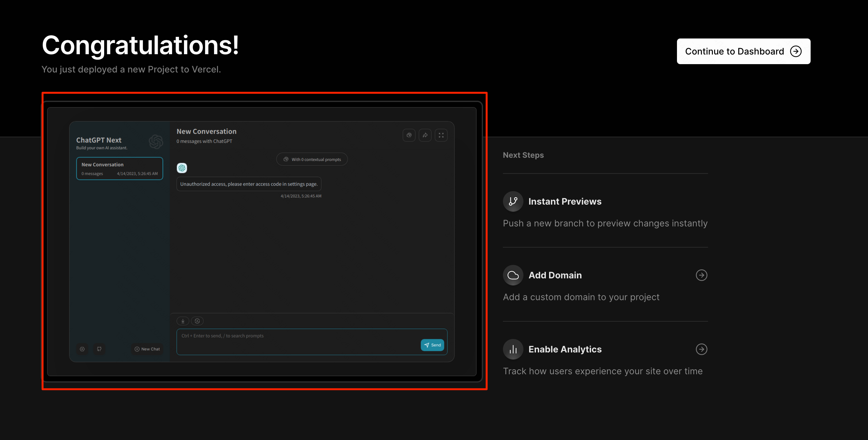Select the Instant Previews heading
The image size is (868, 440).
point(565,201)
